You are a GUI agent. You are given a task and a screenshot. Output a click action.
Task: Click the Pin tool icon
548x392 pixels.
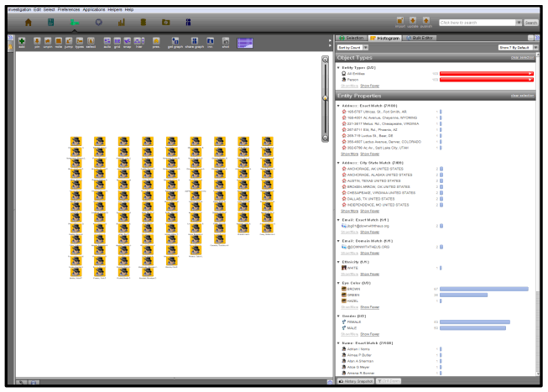[x=37, y=41]
